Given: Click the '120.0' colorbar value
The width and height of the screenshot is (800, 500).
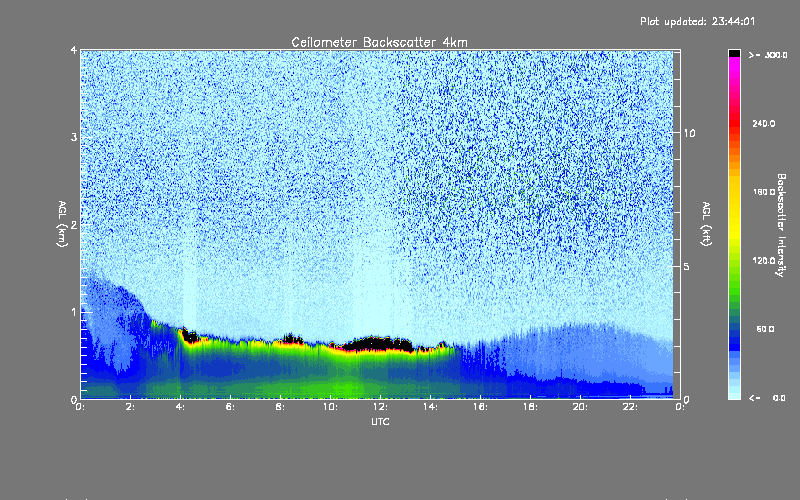Looking at the screenshot, I should (x=764, y=261).
